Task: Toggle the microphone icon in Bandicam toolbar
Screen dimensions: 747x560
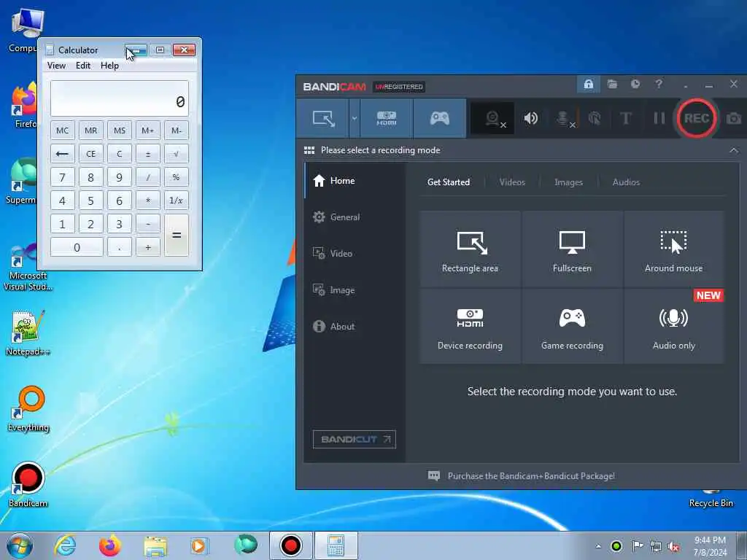Action: [x=564, y=119]
